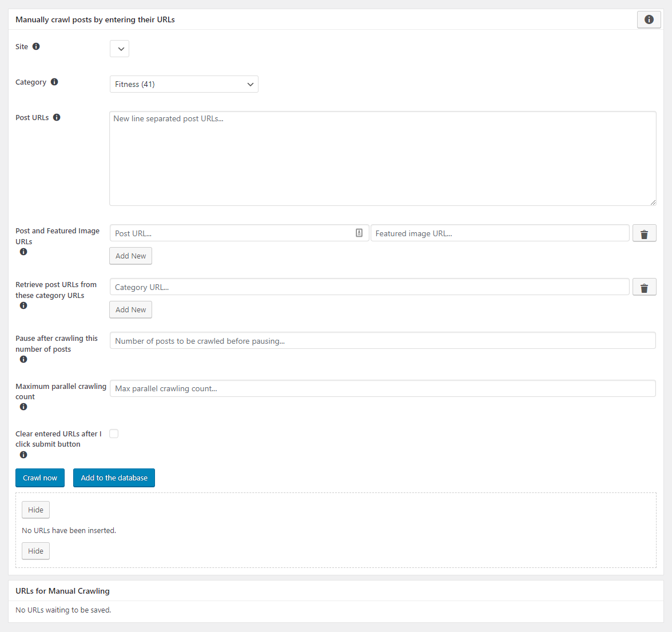Click Add New under Post URL fields
Screen dimensions: 672x632
click(x=131, y=256)
